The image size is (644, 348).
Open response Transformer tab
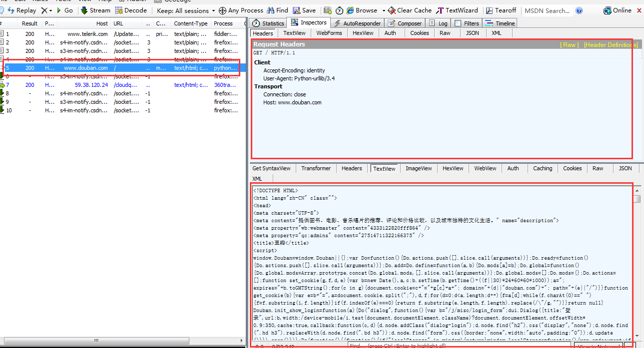pos(316,168)
